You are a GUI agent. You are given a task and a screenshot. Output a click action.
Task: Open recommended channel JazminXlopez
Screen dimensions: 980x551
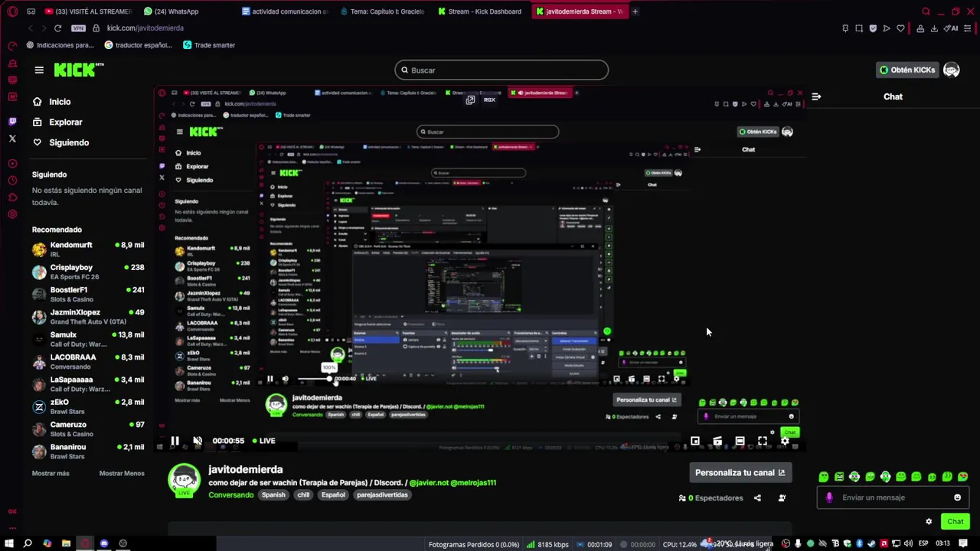coord(88,317)
